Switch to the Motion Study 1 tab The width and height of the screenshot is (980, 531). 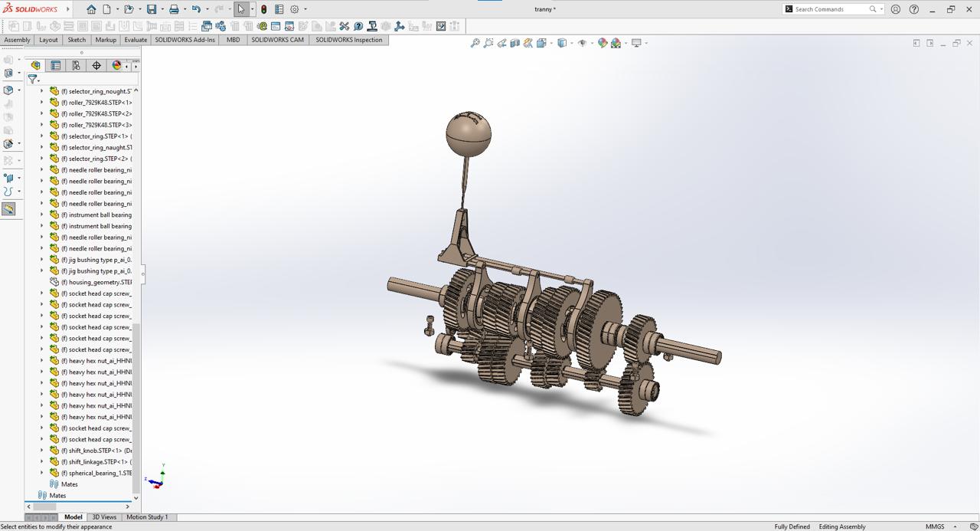click(147, 517)
